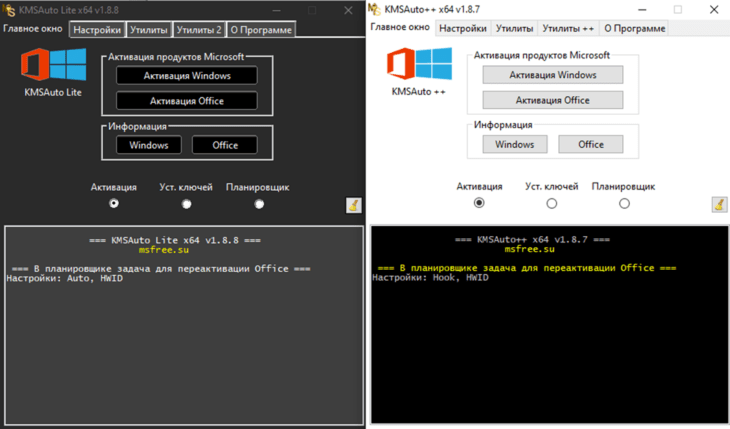The height and width of the screenshot is (429, 730).
Task: Click the KMSAuto Lite title bar app icon
Action: (8, 10)
